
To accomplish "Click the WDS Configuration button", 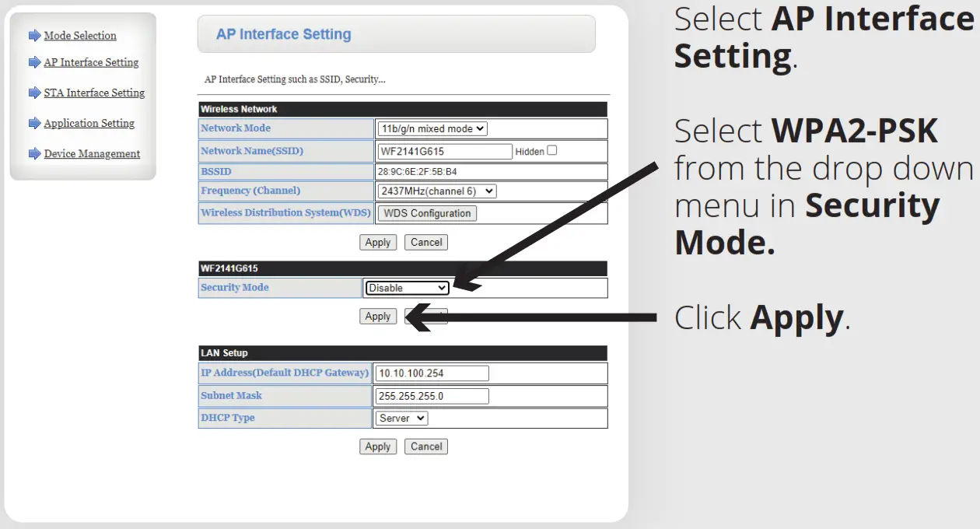I will tap(427, 213).
